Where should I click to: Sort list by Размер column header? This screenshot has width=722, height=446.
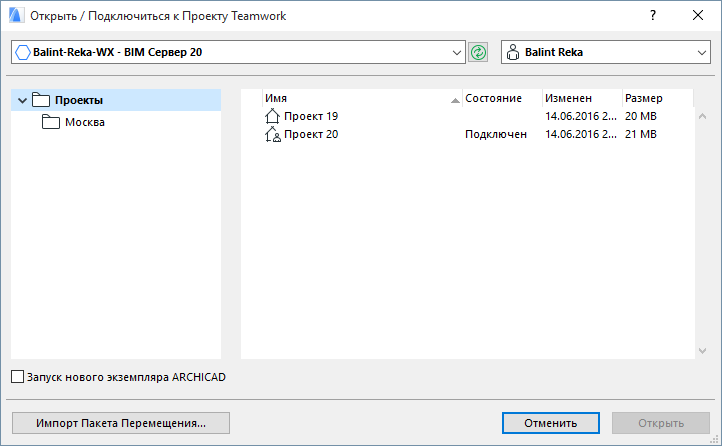[x=658, y=98]
